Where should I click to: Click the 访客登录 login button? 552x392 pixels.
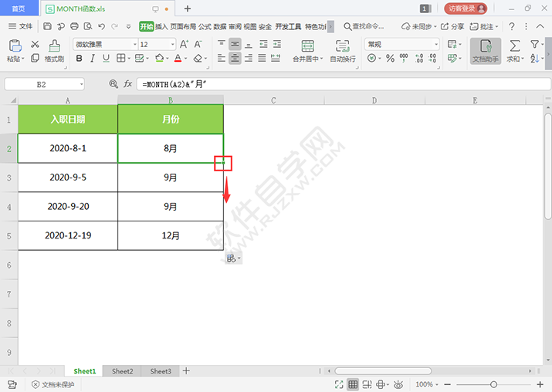point(466,8)
